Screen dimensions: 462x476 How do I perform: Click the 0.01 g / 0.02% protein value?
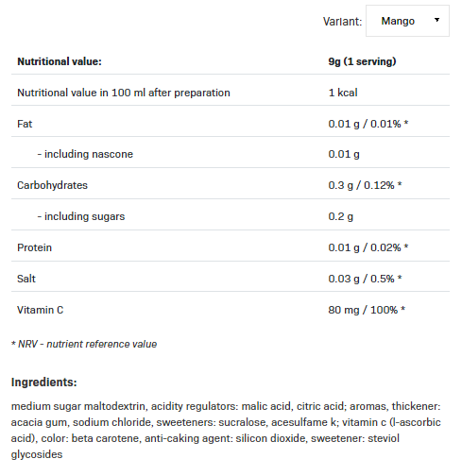pyautogui.click(x=368, y=247)
